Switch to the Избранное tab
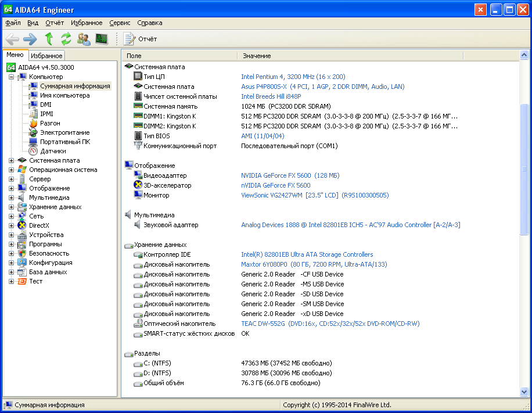 pyautogui.click(x=46, y=56)
